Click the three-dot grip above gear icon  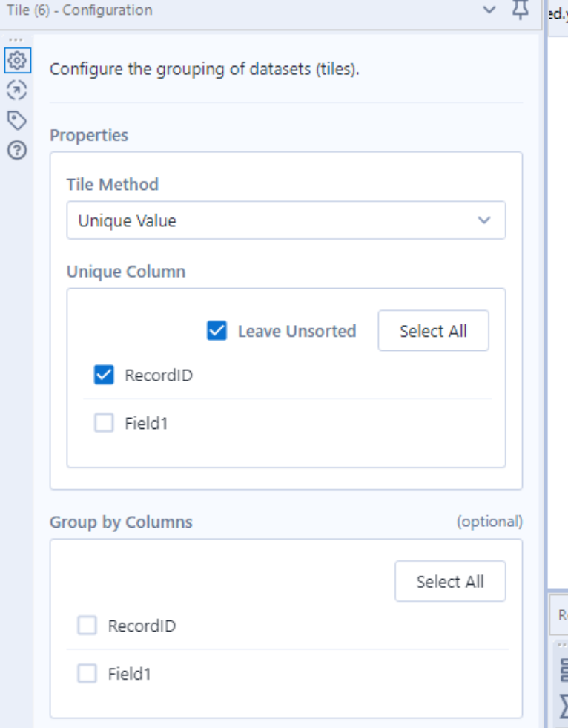[x=16, y=40]
